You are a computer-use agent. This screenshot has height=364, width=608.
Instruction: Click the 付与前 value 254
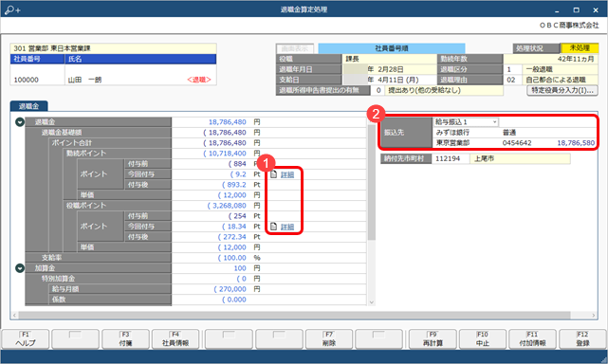(238, 216)
